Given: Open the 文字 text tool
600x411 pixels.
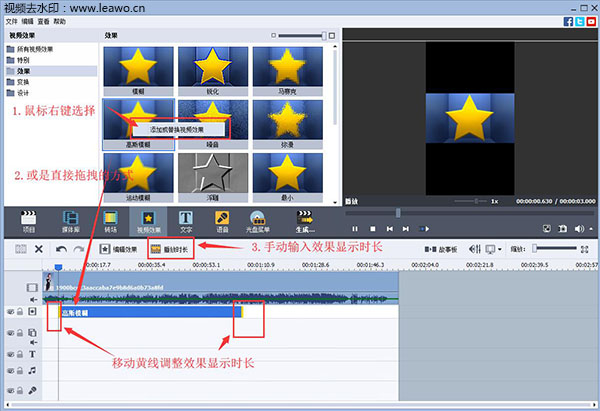Looking at the screenshot, I should tap(186, 222).
